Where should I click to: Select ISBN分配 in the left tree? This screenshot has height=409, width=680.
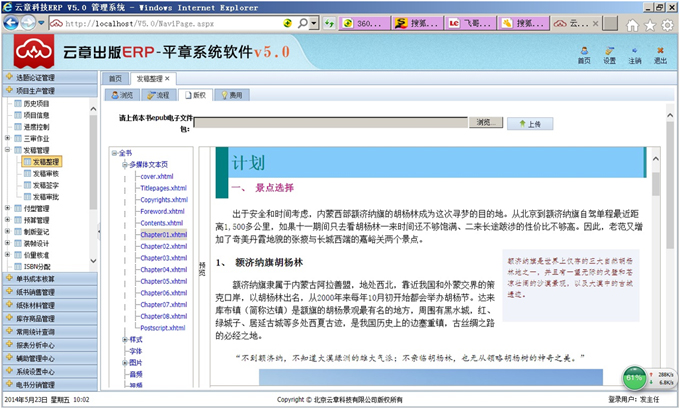click(x=37, y=266)
